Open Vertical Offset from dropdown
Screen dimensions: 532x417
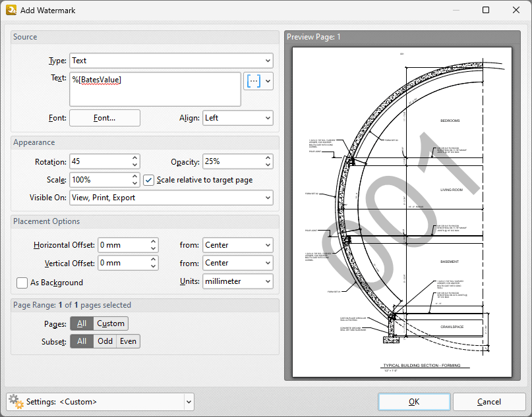238,263
